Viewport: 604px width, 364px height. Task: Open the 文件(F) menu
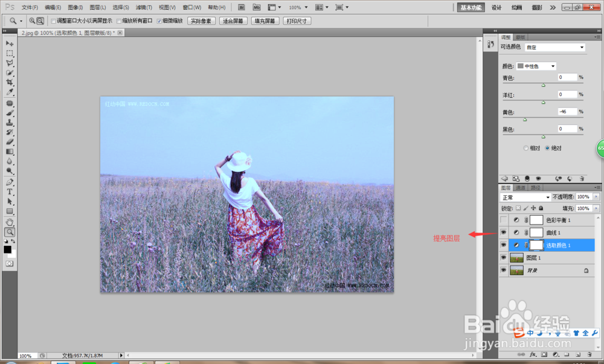[x=30, y=7]
